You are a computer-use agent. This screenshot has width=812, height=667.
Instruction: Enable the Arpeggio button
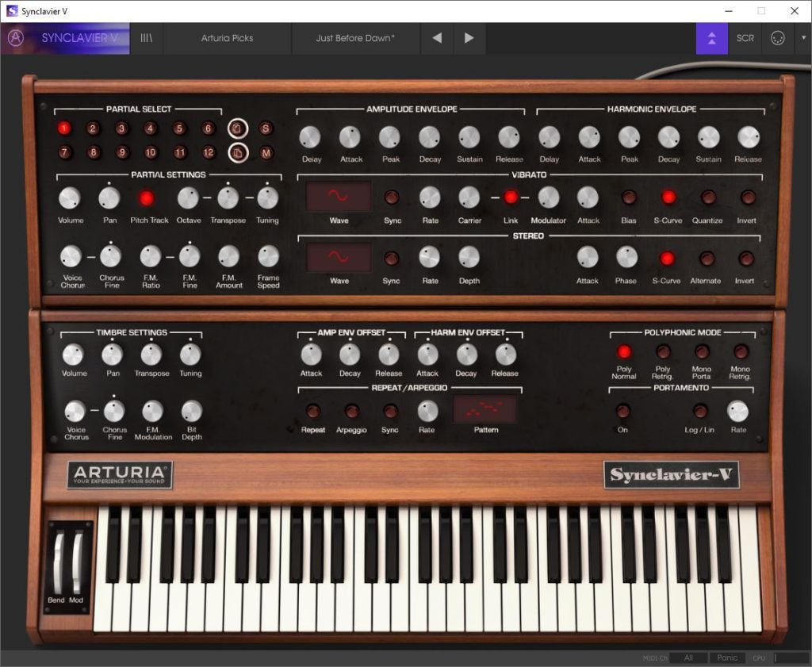coord(351,411)
